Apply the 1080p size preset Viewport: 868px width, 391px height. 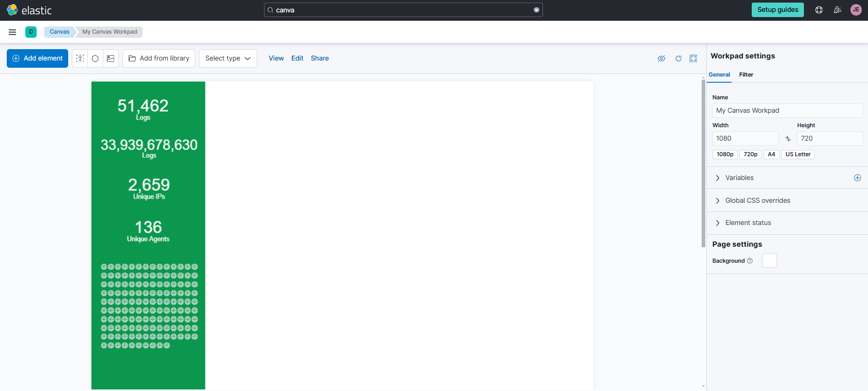coord(725,154)
